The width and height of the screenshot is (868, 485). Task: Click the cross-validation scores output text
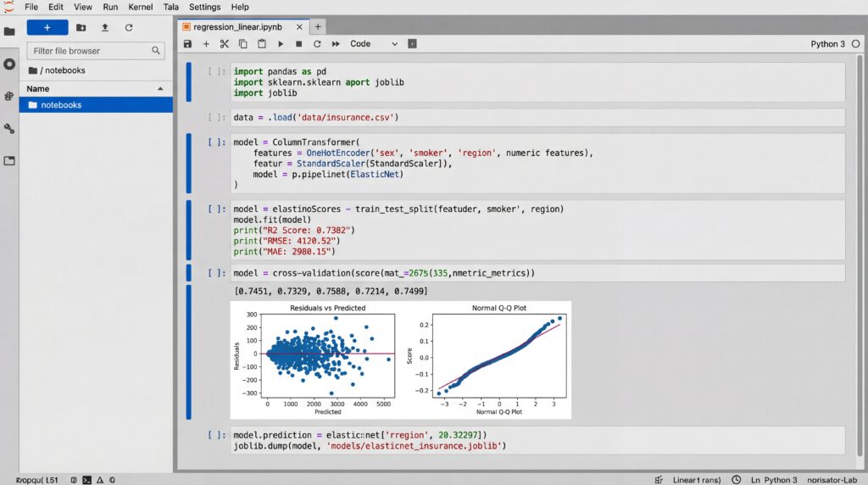tap(331, 291)
